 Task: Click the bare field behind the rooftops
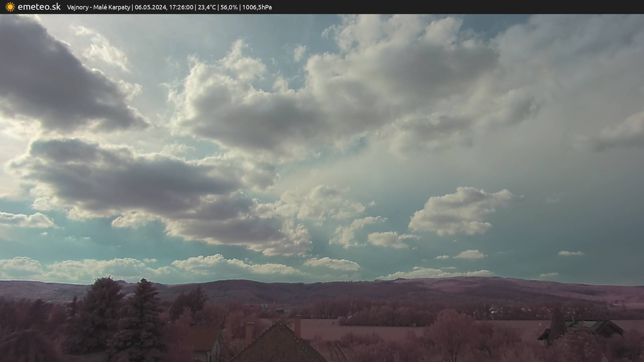pos(369,330)
